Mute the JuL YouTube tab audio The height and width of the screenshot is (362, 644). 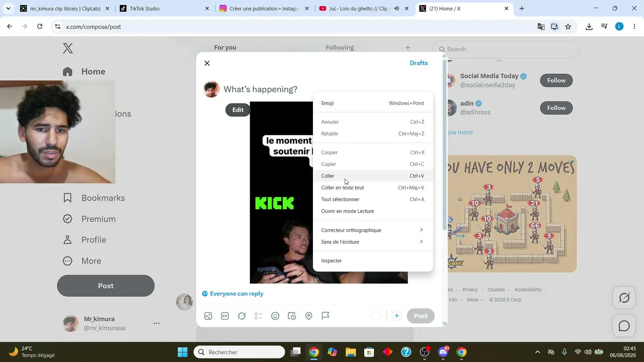(396, 9)
